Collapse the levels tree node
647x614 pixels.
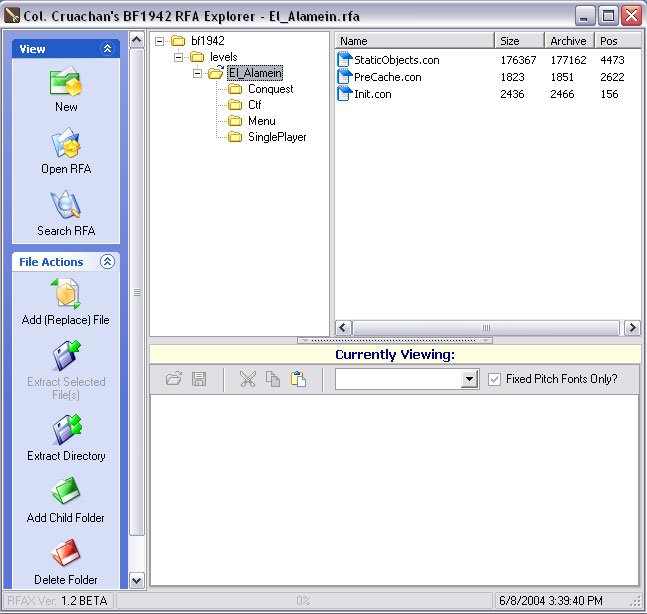178,57
